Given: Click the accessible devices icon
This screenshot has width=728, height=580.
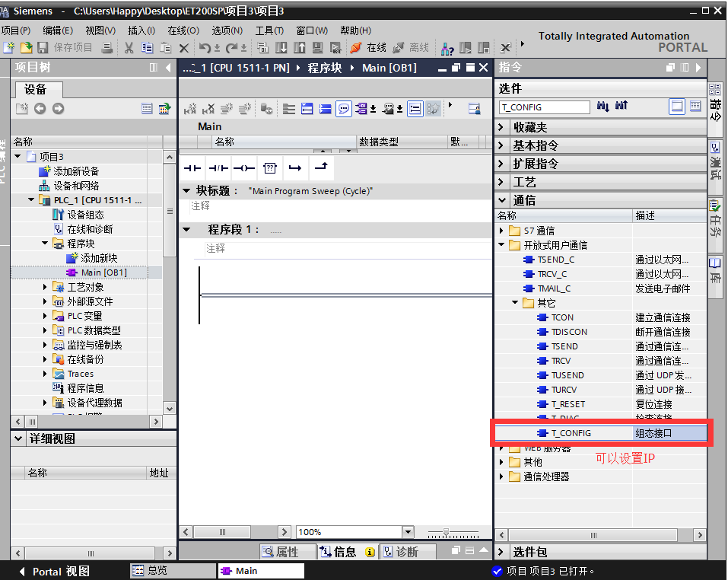Looking at the screenshot, I should coord(447,48).
